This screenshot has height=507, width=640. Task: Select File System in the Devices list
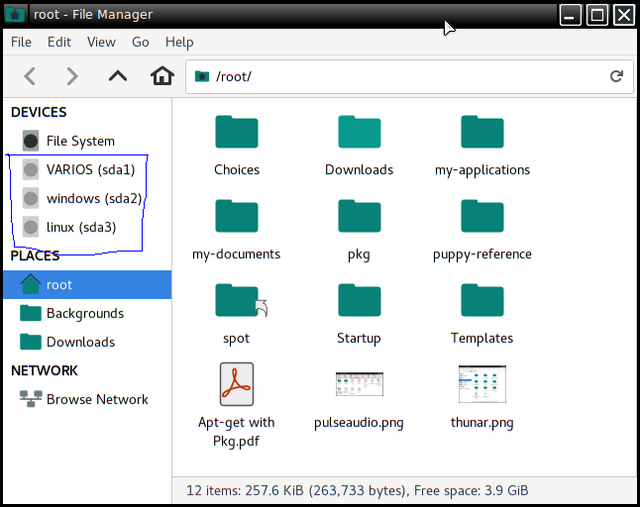87,141
